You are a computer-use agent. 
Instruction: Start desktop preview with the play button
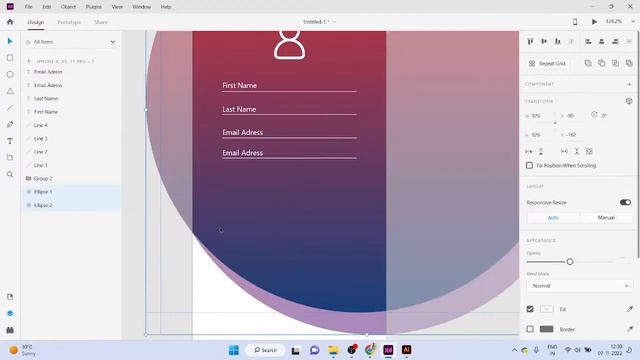pyautogui.click(x=594, y=22)
